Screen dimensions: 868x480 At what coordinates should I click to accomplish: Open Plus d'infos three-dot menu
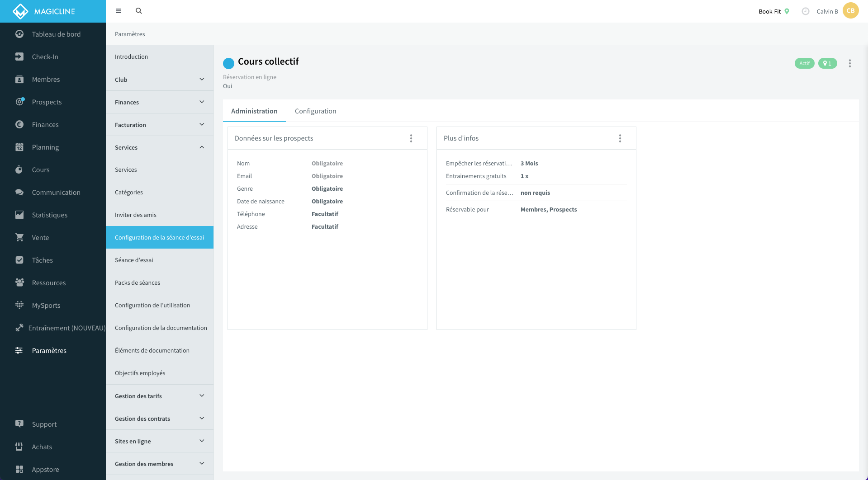(620, 138)
